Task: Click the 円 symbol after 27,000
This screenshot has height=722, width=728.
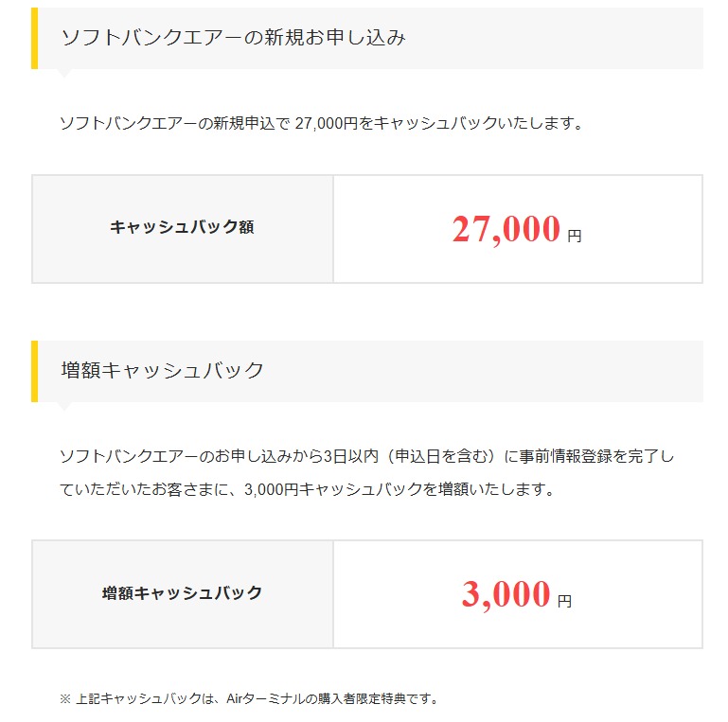Action: point(575,237)
